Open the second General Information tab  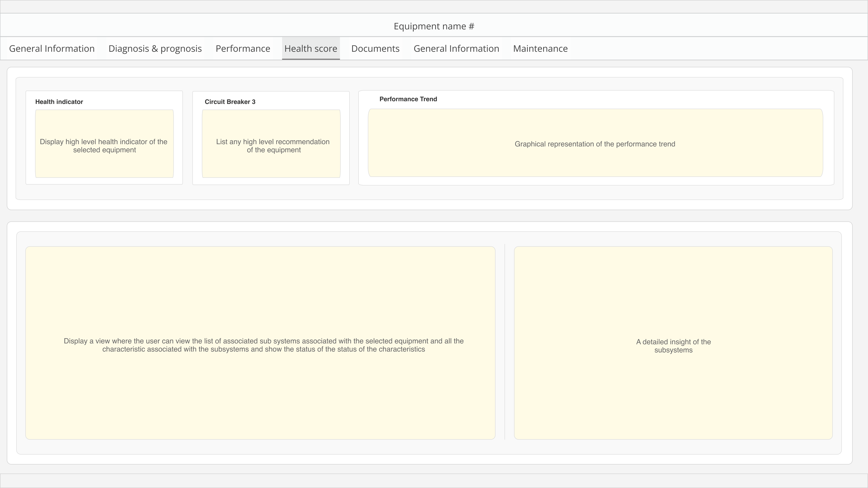pyautogui.click(x=456, y=49)
